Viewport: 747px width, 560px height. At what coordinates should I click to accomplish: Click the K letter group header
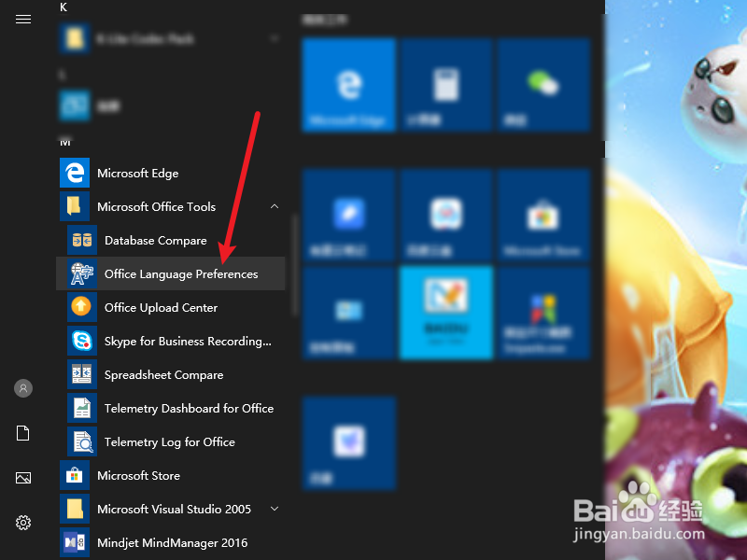(x=63, y=7)
